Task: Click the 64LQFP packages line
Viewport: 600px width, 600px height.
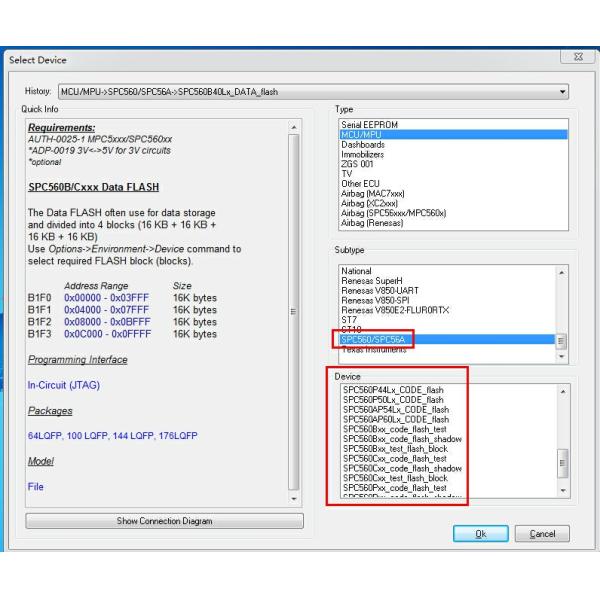Action: (112, 436)
